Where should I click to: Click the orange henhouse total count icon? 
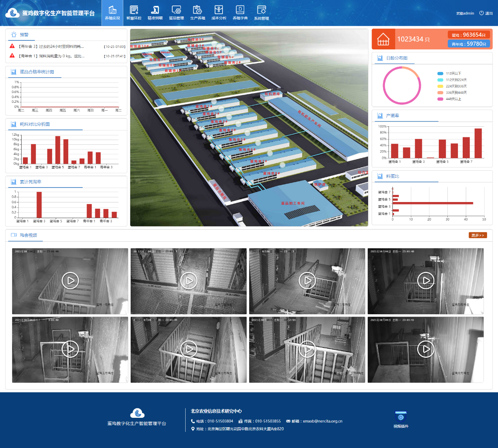(x=383, y=39)
